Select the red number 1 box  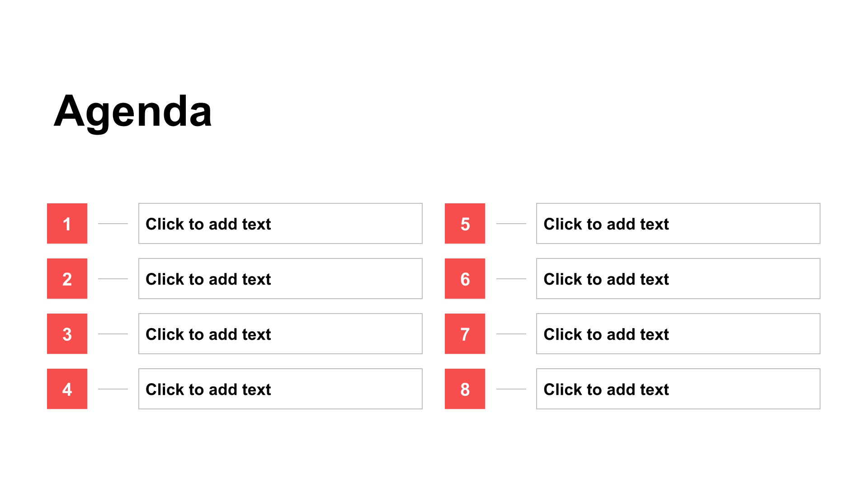pyautogui.click(x=67, y=223)
